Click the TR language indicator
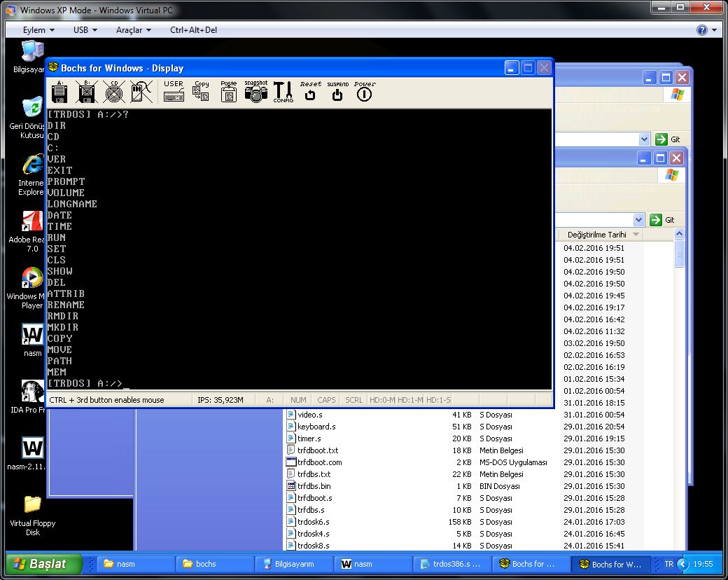The width and height of the screenshot is (728, 580). coord(668,564)
